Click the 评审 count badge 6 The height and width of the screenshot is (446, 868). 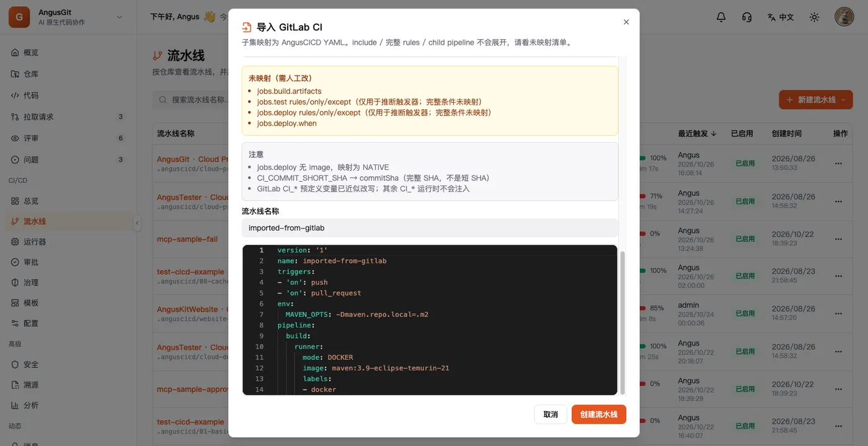pyautogui.click(x=121, y=138)
